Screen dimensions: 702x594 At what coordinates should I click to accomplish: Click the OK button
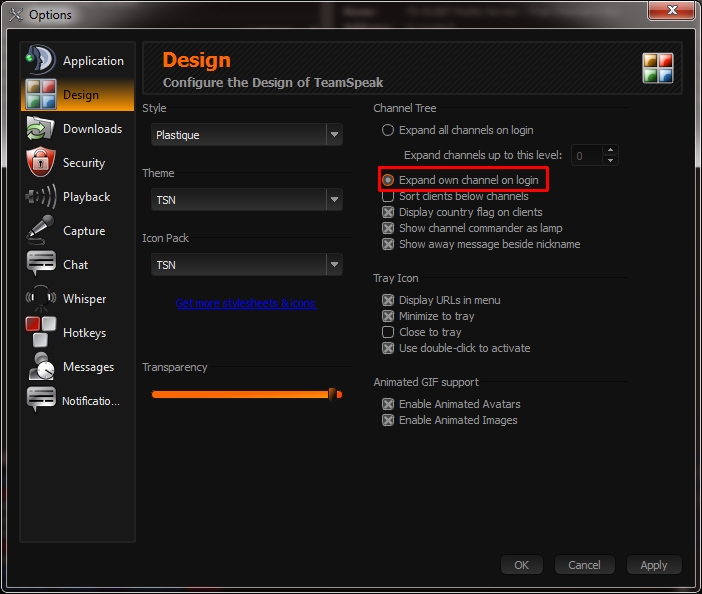522,565
